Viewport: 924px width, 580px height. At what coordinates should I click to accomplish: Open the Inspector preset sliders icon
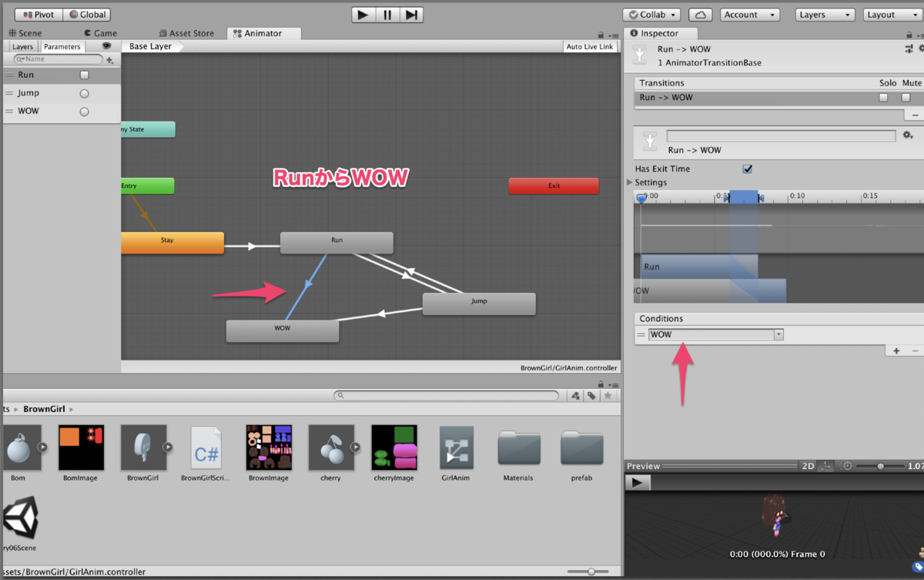click(x=909, y=49)
